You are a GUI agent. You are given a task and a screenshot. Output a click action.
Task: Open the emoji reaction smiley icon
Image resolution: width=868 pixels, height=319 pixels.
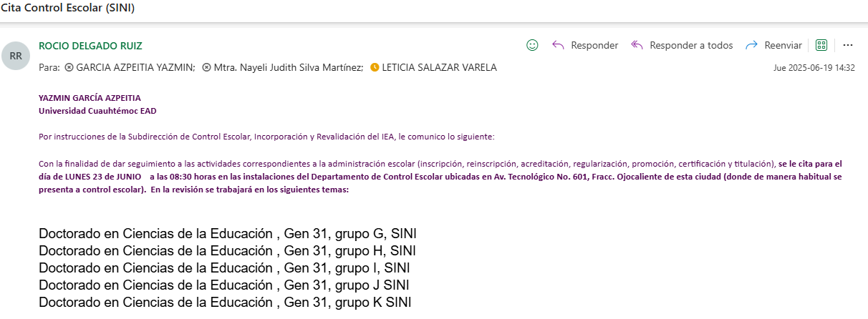[532, 45]
